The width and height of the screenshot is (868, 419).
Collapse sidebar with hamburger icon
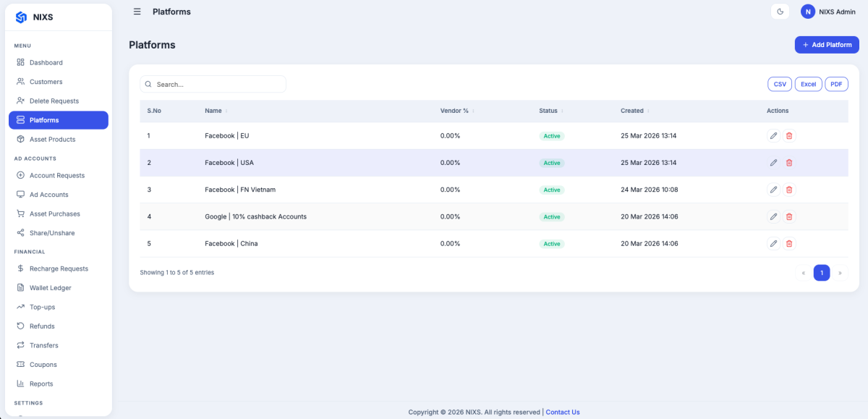click(x=137, y=12)
